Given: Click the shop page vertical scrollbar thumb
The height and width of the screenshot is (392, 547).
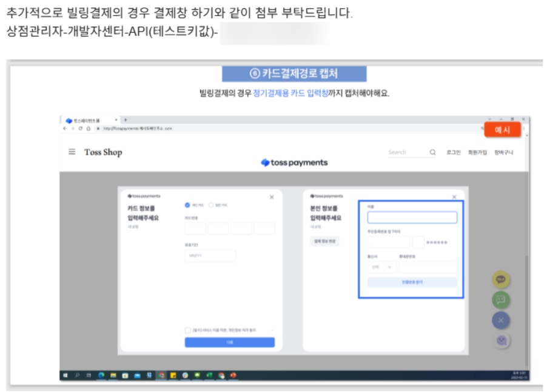Looking at the screenshot, I should (526, 310).
